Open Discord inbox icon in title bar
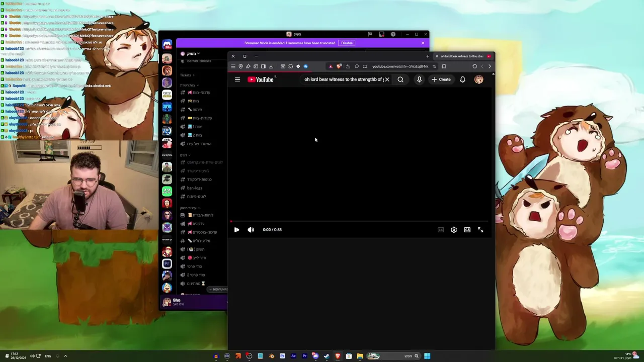 (381, 34)
